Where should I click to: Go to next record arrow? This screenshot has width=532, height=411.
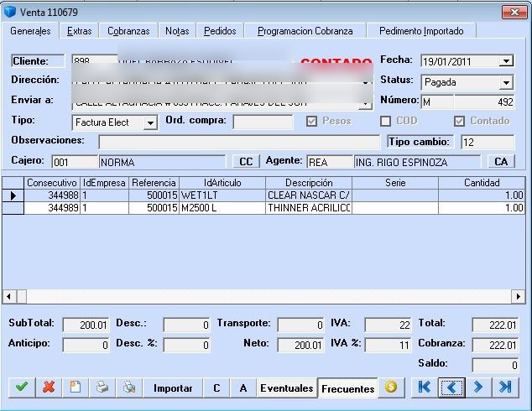(x=478, y=388)
